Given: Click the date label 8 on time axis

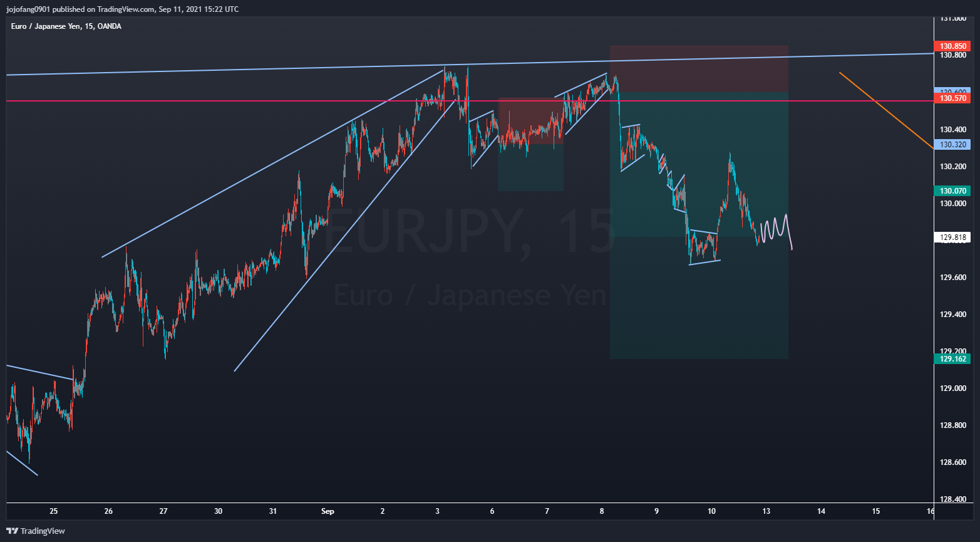Looking at the screenshot, I should pyautogui.click(x=602, y=511).
